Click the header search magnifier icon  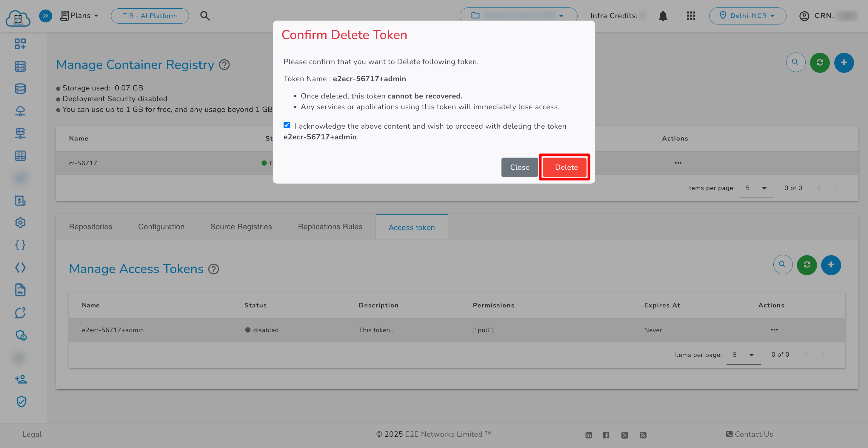(x=205, y=16)
